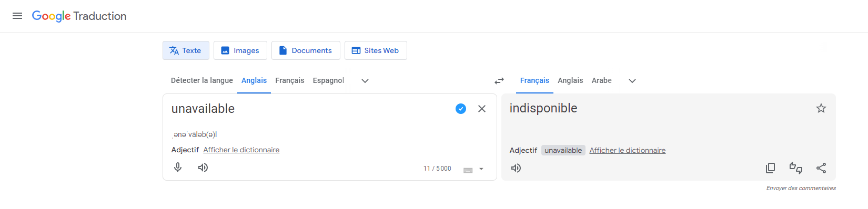
Task: Open the hamburger main menu
Action: [x=17, y=16]
